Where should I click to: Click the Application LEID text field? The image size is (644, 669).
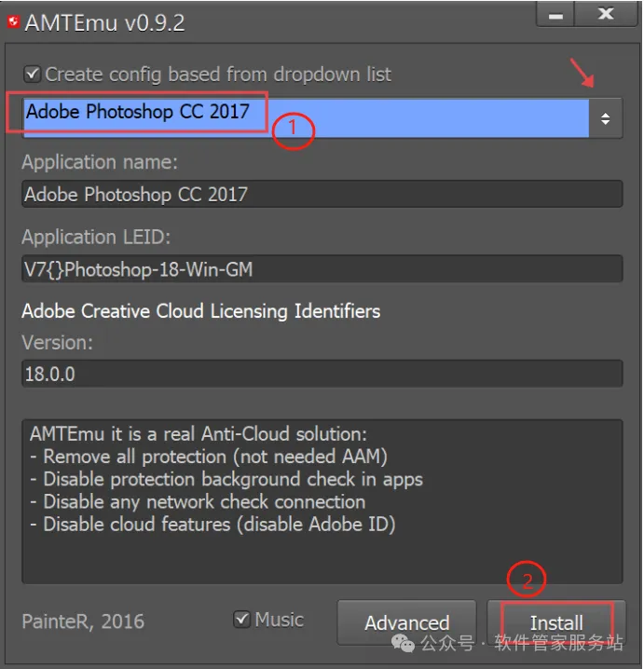pyautogui.click(x=322, y=269)
